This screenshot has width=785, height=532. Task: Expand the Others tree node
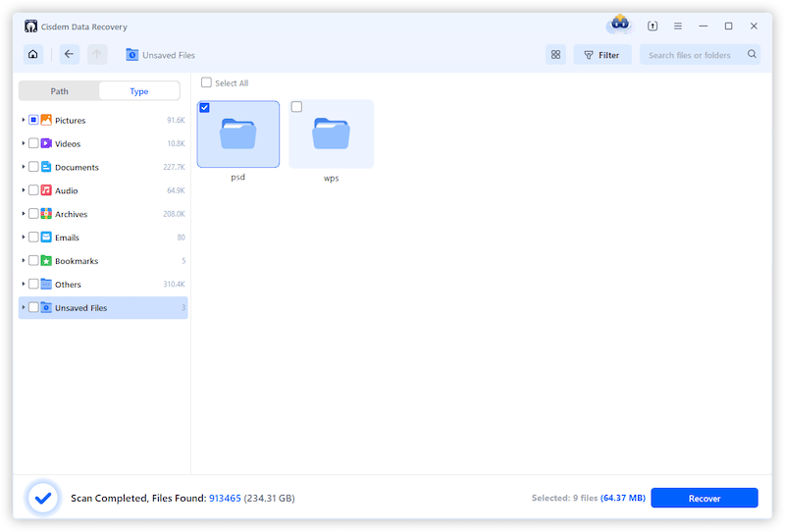23,284
